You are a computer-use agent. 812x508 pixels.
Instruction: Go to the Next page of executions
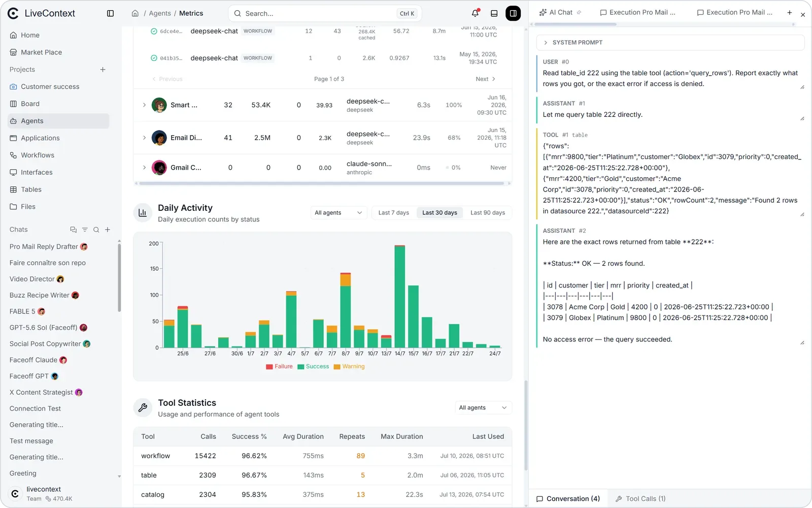pos(486,79)
